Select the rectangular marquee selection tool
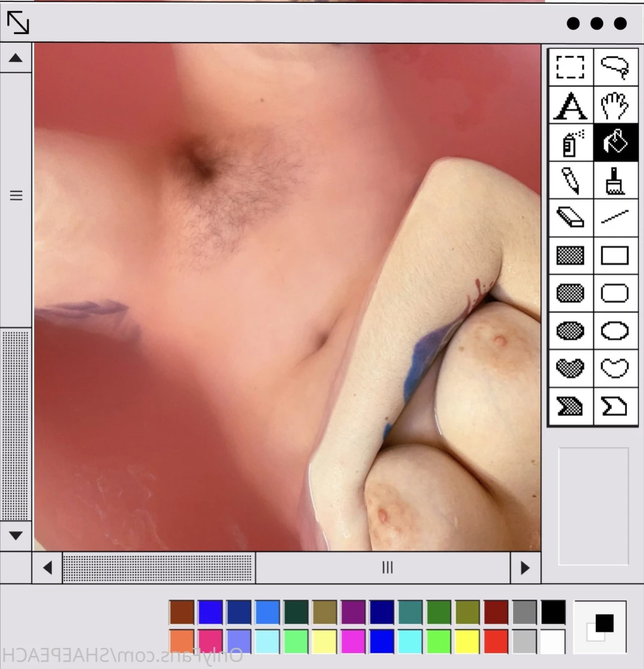Screen dimensions: 644x669 coord(570,67)
